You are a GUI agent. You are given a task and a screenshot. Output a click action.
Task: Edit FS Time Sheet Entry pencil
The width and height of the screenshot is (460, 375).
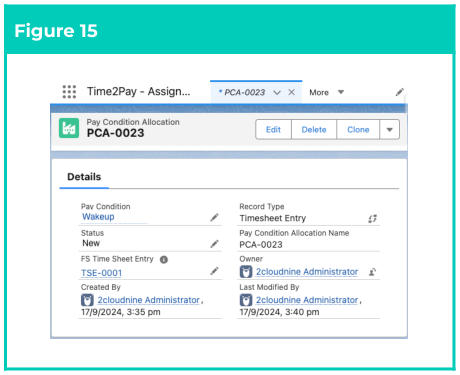[x=214, y=271]
